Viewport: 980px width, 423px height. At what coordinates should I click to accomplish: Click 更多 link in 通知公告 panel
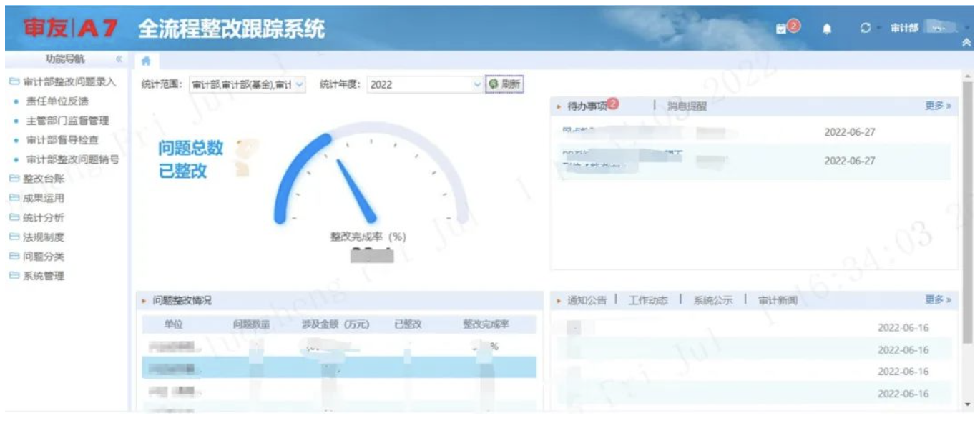click(x=937, y=300)
